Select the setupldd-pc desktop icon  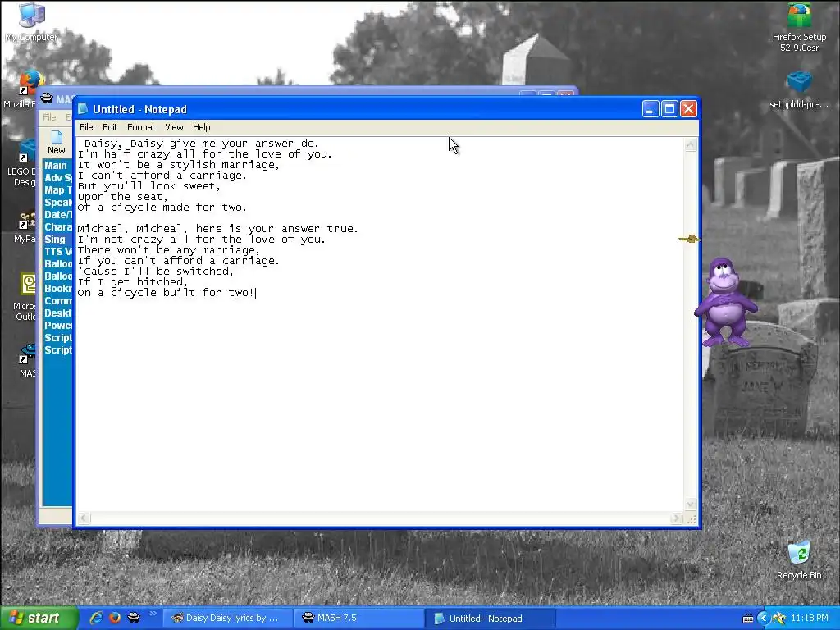[x=799, y=90]
